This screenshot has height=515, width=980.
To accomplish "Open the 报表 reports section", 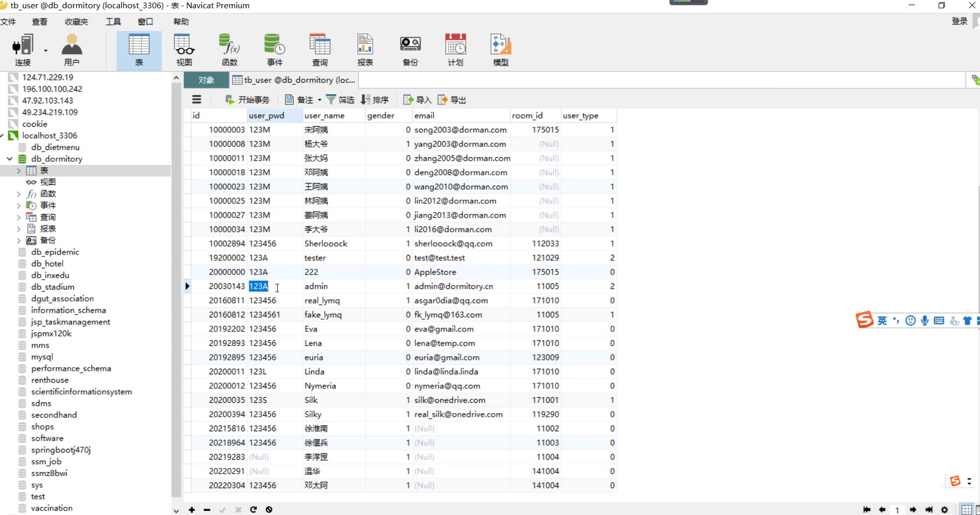I will click(x=365, y=50).
